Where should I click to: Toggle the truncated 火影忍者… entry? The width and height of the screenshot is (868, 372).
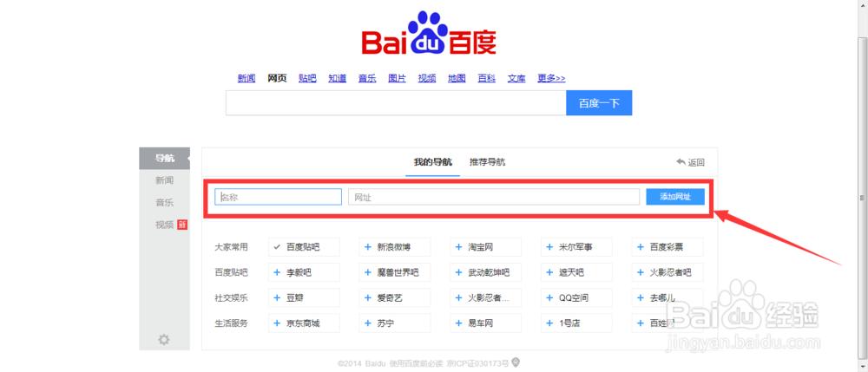click(486, 298)
